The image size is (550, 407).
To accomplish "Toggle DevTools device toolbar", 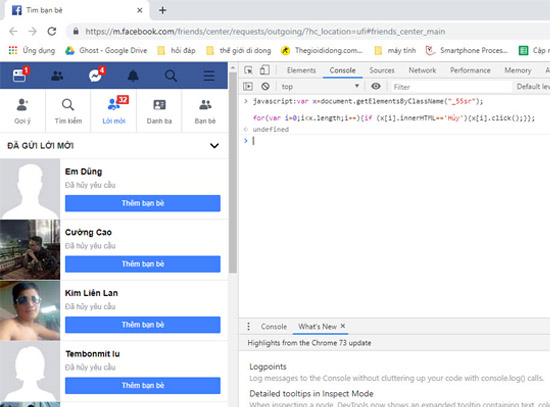I will point(264,70).
